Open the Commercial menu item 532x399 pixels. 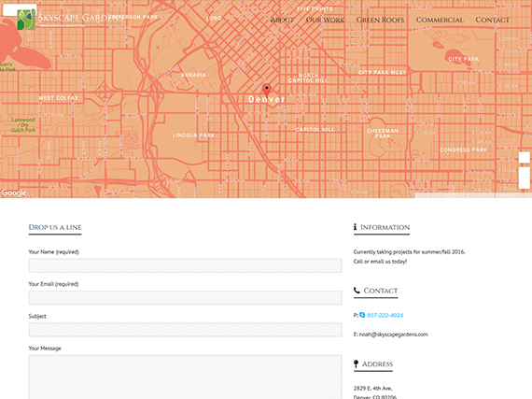[440, 20]
